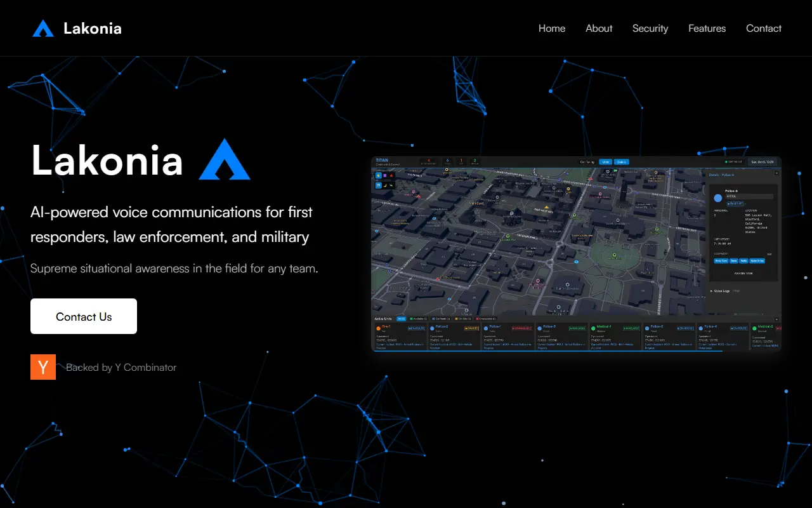This screenshot has width=812, height=508.
Task: Toggle the red triangle map filter icon
Action: click(x=391, y=175)
